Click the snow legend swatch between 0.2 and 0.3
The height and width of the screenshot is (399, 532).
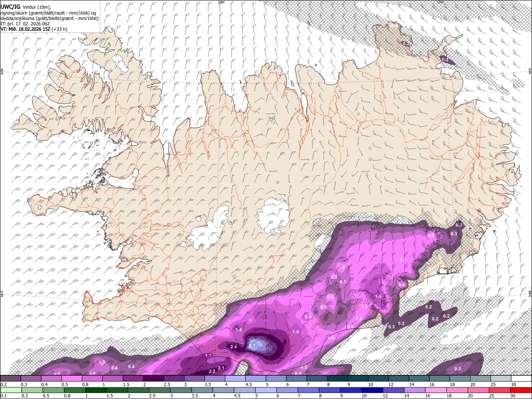click(11, 379)
